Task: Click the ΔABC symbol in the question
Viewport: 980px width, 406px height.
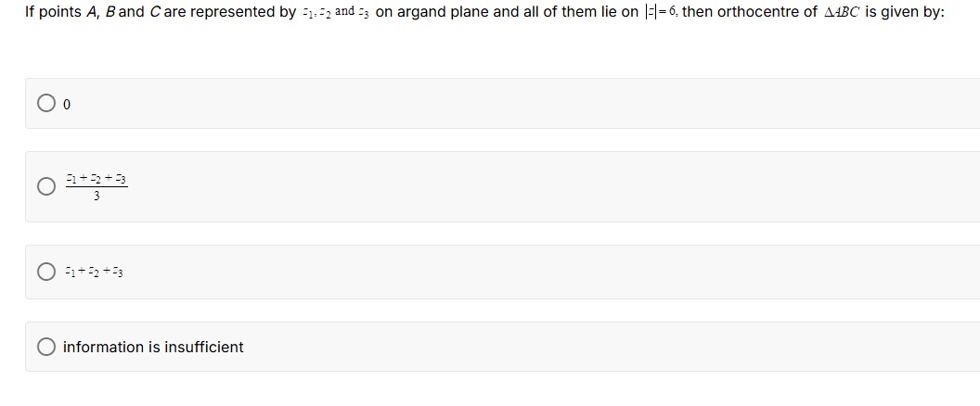Action: pos(842,12)
